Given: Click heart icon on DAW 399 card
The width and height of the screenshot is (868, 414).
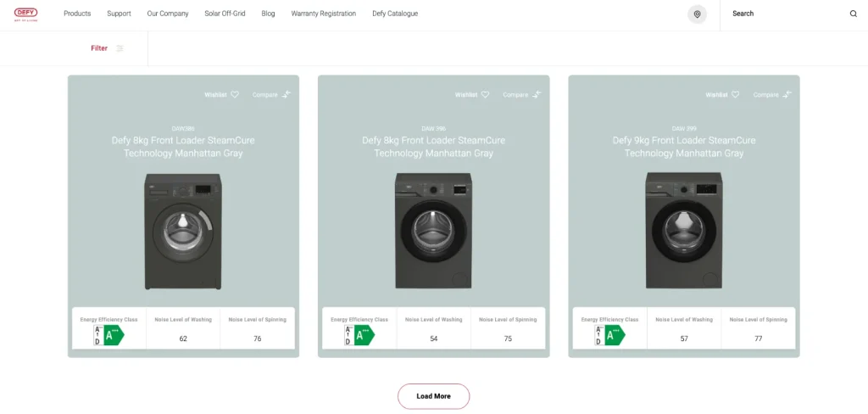Looking at the screenshot, I should [735, 95].
